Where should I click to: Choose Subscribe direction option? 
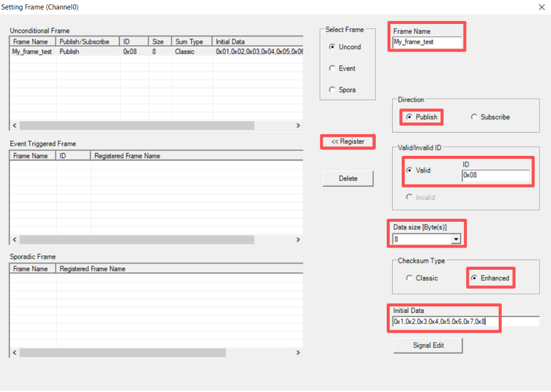[x=474, y=117]
